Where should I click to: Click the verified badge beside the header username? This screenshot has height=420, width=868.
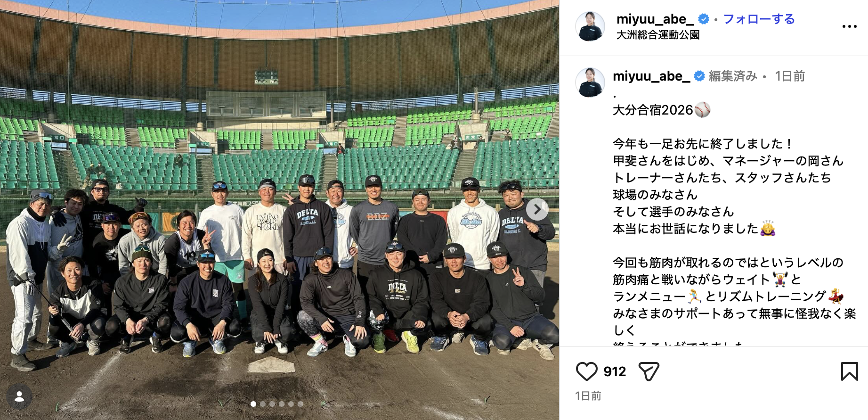click(704, 19)
